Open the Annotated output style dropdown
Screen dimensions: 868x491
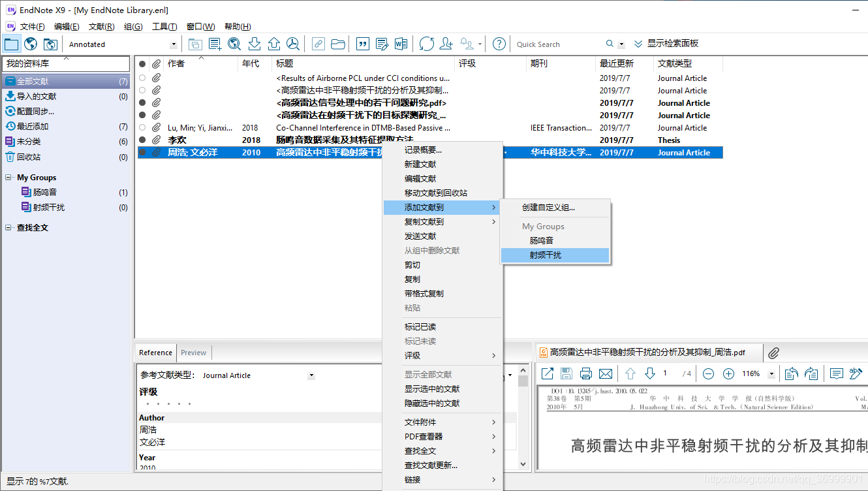click(174, 44)
